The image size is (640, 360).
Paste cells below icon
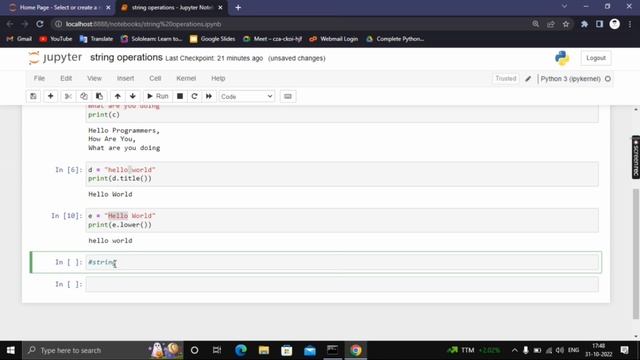coord(99,96)
